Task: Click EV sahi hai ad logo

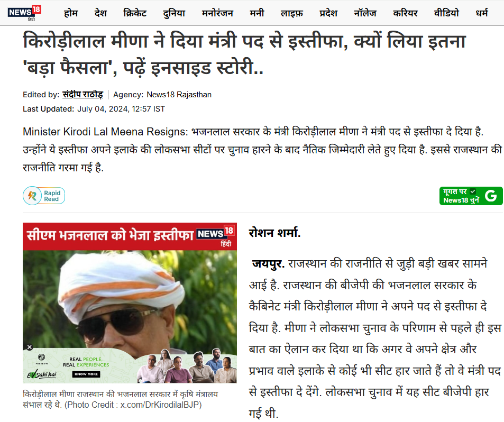Action: 42,374
